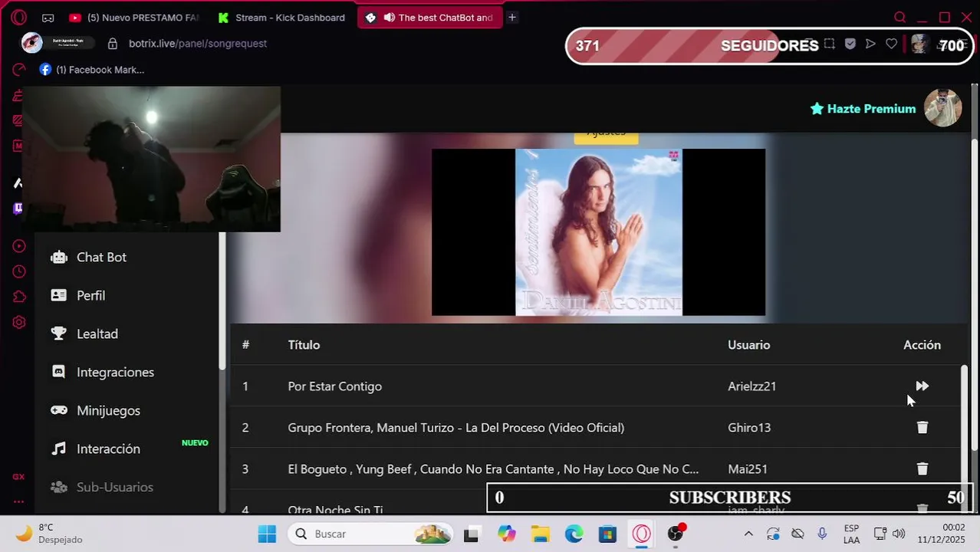Click GX icon in Opera sidebar
The width and height of the screenshot is (980, 552).
(18, 477)
